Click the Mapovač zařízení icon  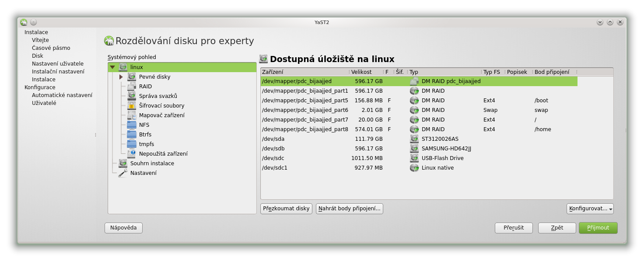pos(132,115)
